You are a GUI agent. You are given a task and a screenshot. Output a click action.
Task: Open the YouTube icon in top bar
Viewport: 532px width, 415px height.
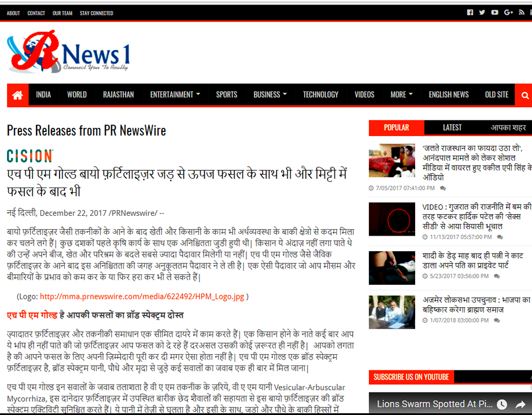click(494, 13)
